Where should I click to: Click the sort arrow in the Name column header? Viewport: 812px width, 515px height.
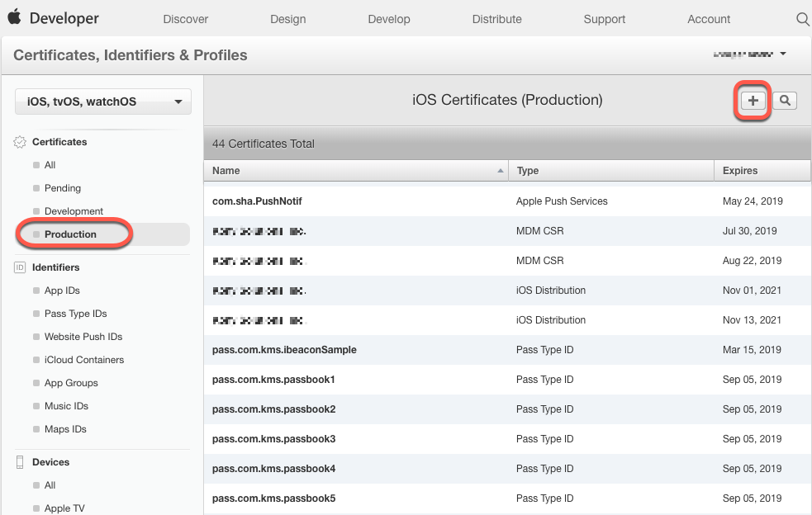pyautogui.click(x=500, y=170)
